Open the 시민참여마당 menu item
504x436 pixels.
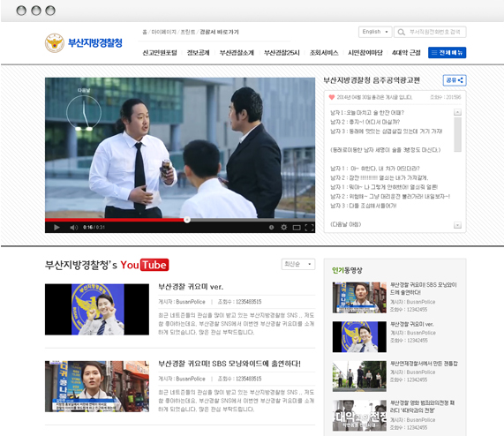coord(365,53)
